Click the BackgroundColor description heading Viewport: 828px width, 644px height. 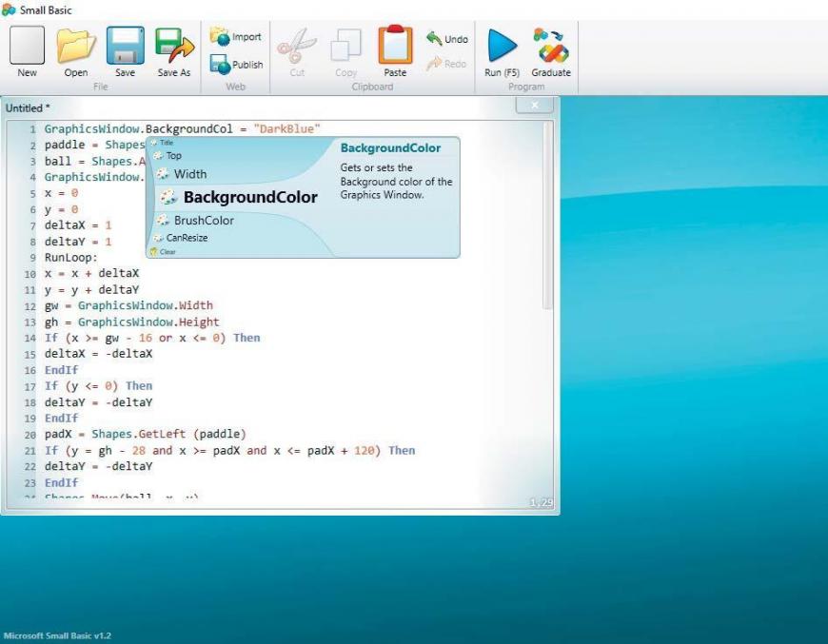coord(390,147)
